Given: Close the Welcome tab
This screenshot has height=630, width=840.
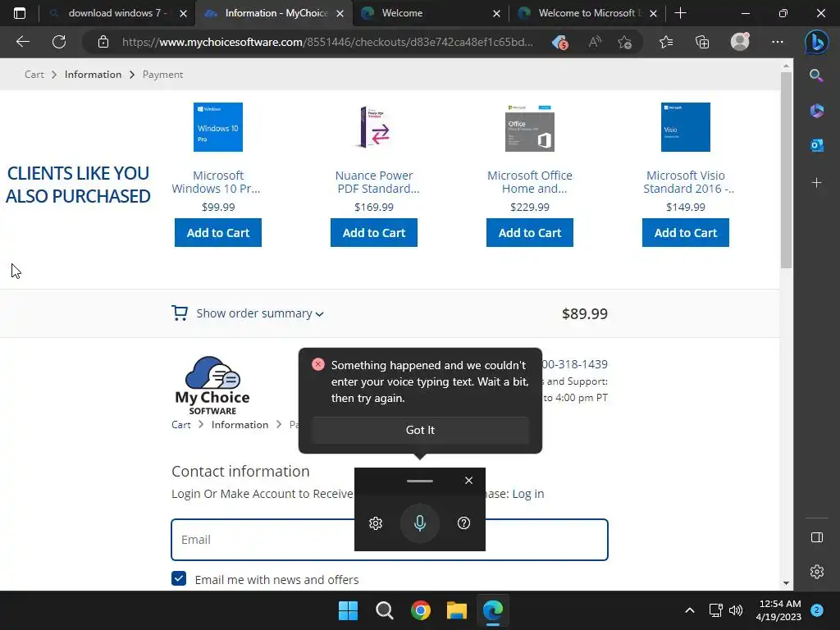Looking at the screenshot, I should pos(496,13).
